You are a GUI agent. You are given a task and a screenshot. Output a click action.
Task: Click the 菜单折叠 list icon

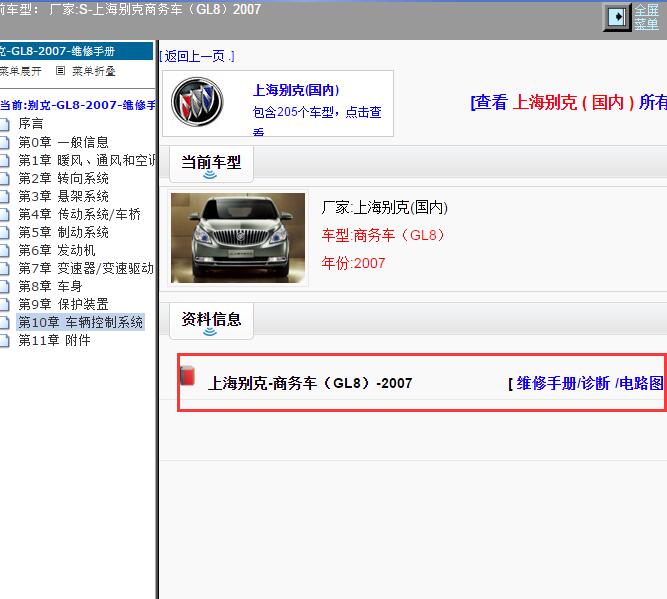tap(60, 71)
